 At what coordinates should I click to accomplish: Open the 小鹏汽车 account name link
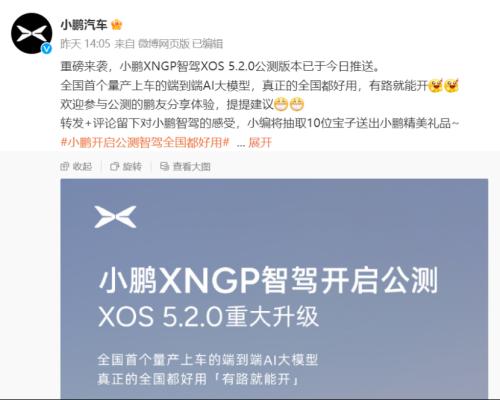click(x=84, y=25)
